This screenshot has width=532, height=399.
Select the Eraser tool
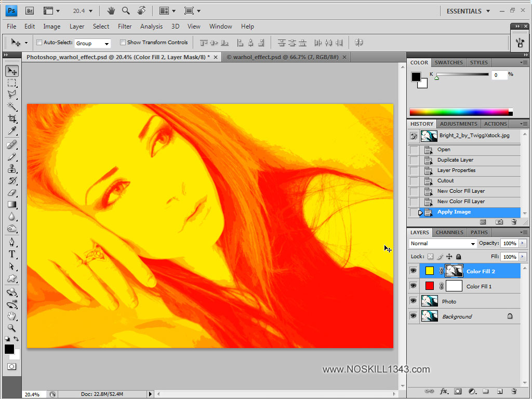(x=12, y=192)
